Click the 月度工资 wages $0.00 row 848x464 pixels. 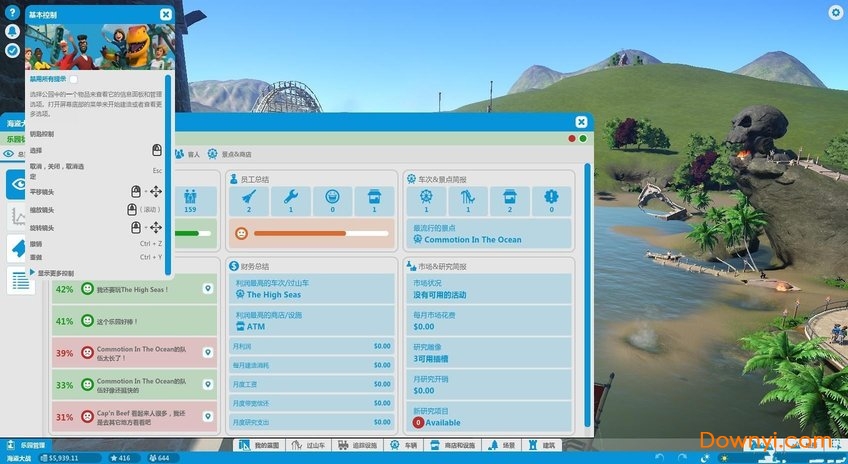(312, 384)
